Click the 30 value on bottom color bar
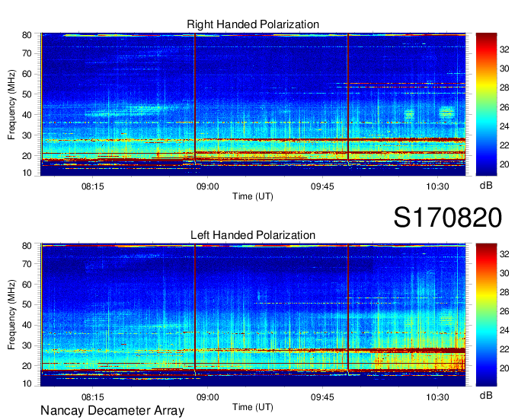The height and width of the screenshot is (420, 518). click(x=504, y=273)
